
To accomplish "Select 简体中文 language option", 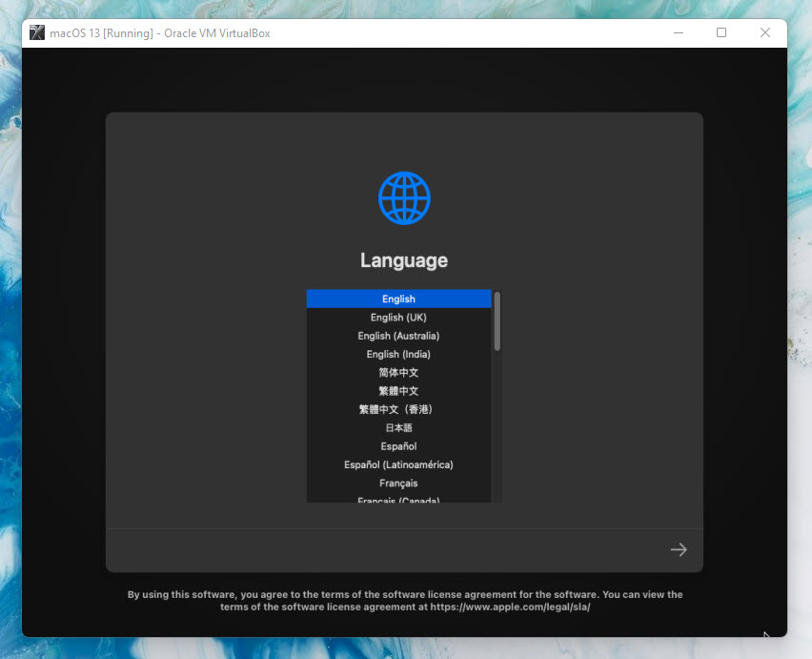I will tap(398, 373).
